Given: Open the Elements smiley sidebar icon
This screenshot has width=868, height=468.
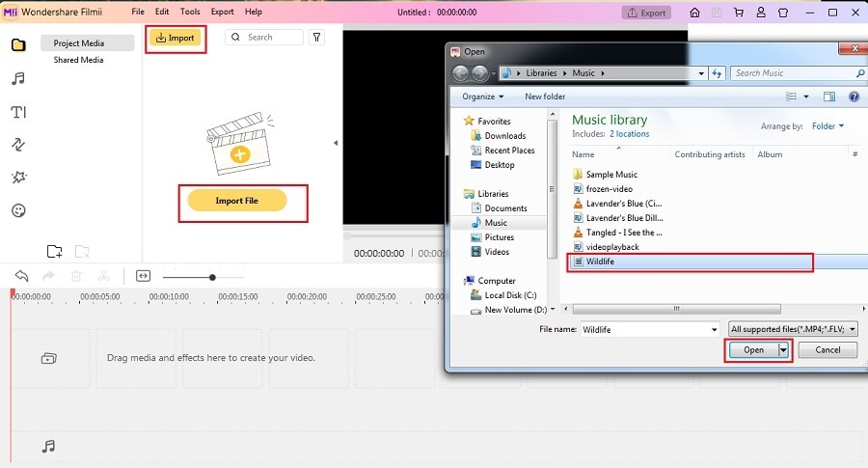Looking at the screenshot, I should pyautogui.click(x=18, y=210).
